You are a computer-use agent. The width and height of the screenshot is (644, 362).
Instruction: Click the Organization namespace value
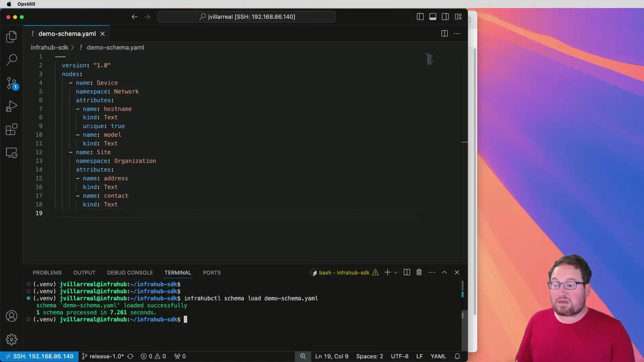coord(135,161)
